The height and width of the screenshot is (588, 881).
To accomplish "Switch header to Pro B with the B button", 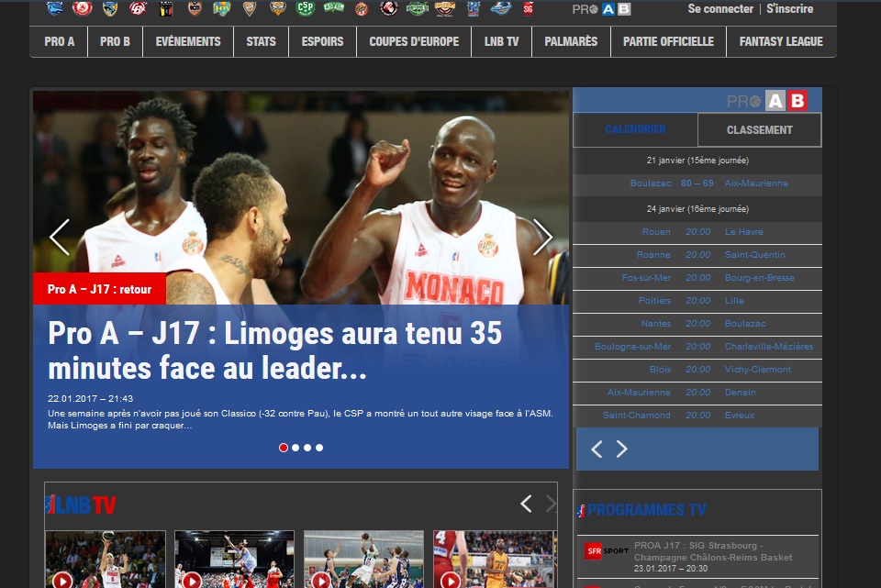I will click(624, 9).
